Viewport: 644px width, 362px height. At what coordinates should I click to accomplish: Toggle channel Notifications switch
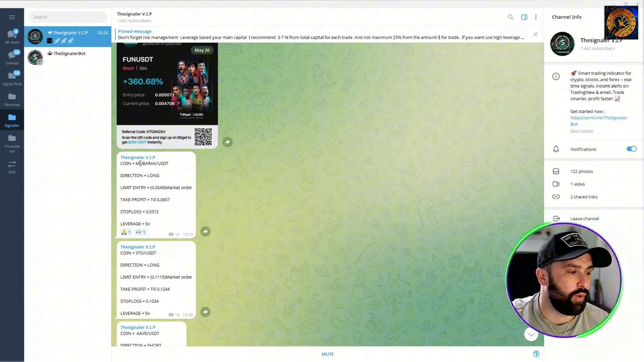631,149
